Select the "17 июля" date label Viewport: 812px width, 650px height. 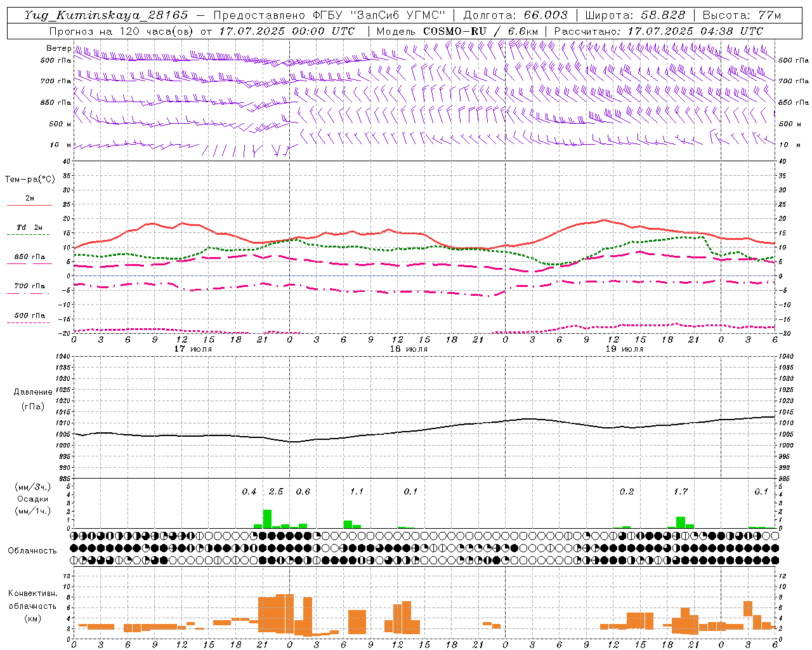point(193,349)
